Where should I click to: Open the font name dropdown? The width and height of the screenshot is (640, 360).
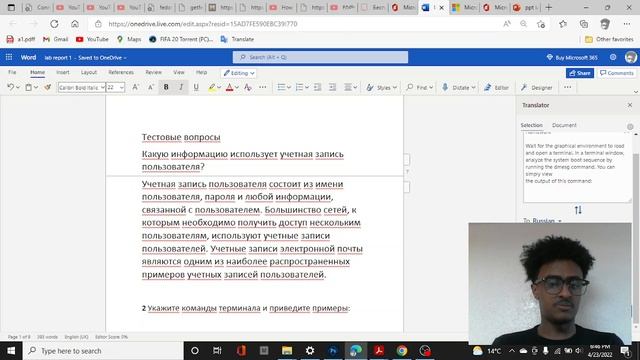point(102,87)
